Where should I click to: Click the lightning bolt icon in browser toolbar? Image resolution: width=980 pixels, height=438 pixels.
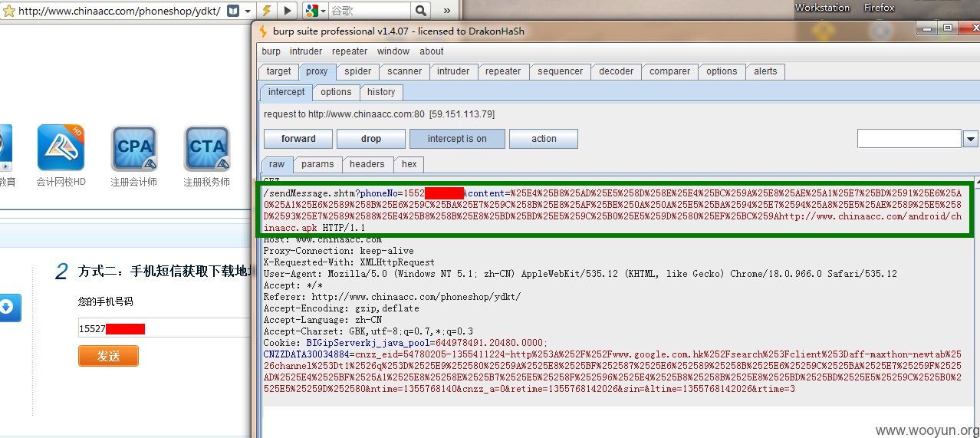(266, 11)
